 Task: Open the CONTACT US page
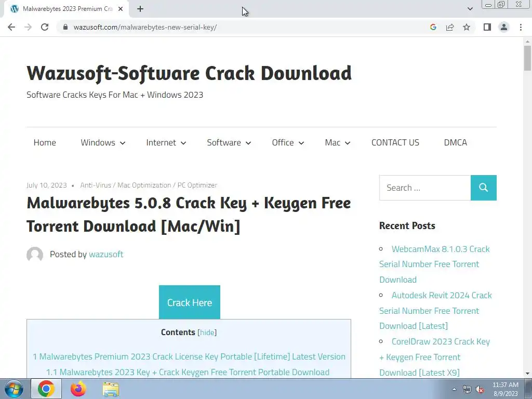point(395,142)
